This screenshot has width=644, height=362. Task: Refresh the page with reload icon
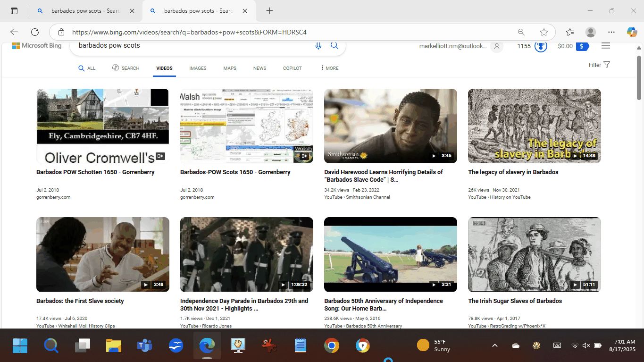pyautogui.click(x=35, y=32)
